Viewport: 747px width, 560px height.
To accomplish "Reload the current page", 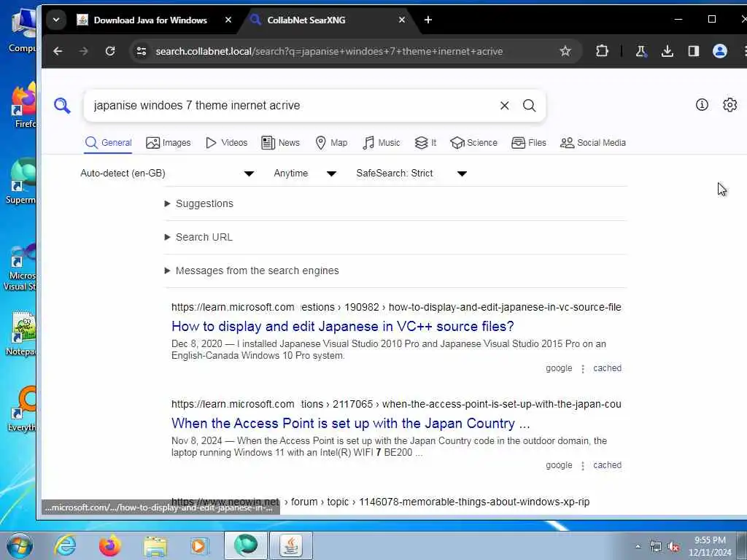I will pyautogui.click(x=110, y=51).
